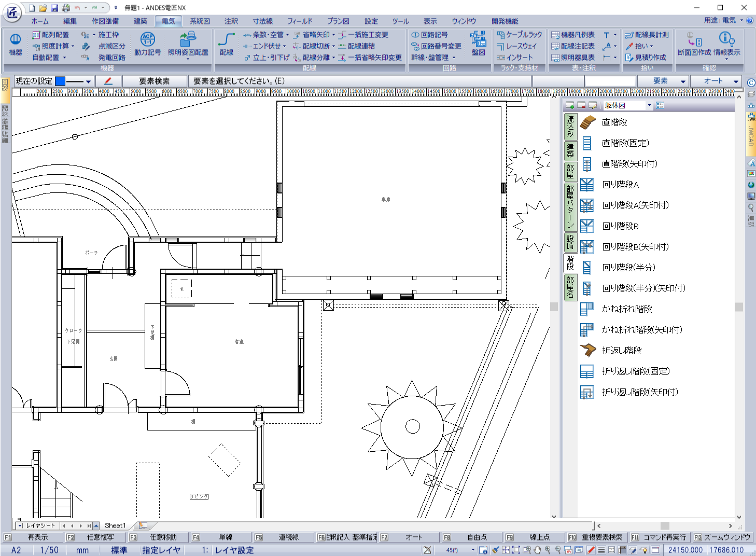Switch to the 設備 side tab
This screenshot has height=556, width=756.
pos(570,242)
